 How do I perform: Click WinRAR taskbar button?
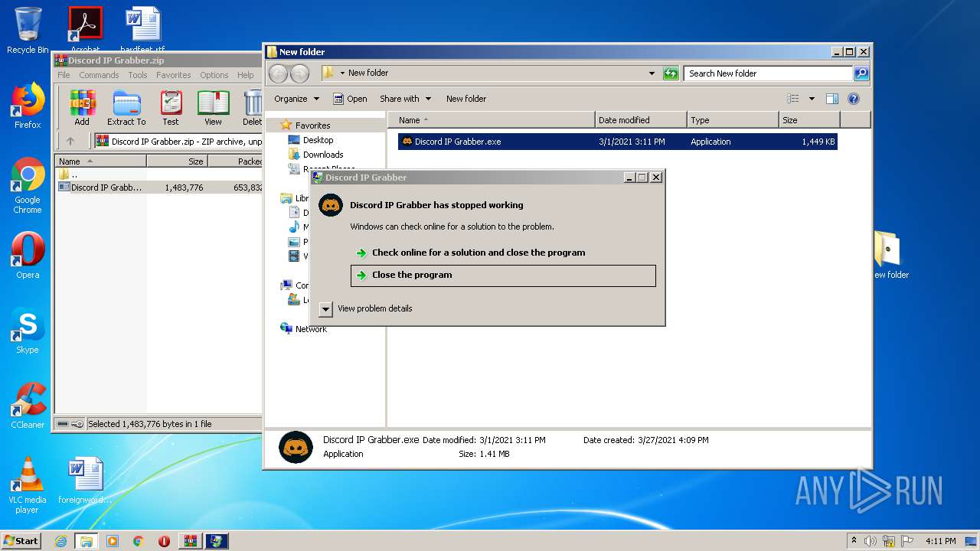pyautogui.click(x=190, y=541)
